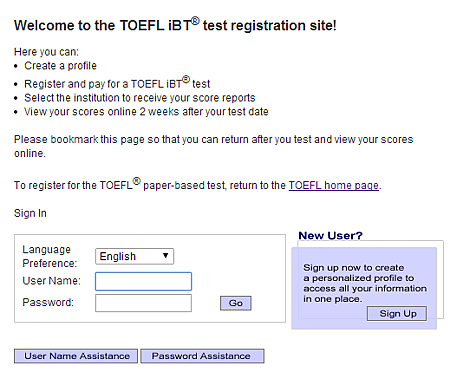Image resolution: width=450 pixels, height=379 pixels.
Task: Open User Name Assistance
Action: pyautogui.click(x=76, y=356)
